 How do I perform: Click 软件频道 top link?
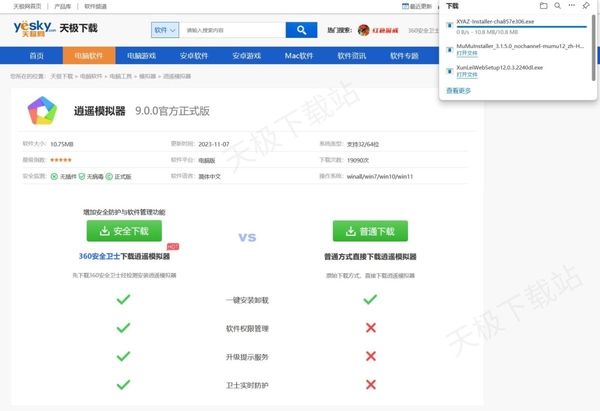[x=96, y=6]
